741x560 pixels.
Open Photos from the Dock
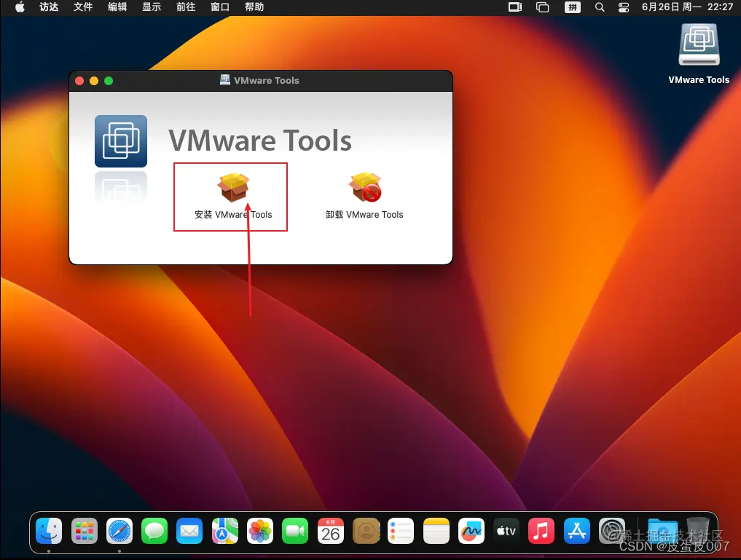(x=260, y=531)
